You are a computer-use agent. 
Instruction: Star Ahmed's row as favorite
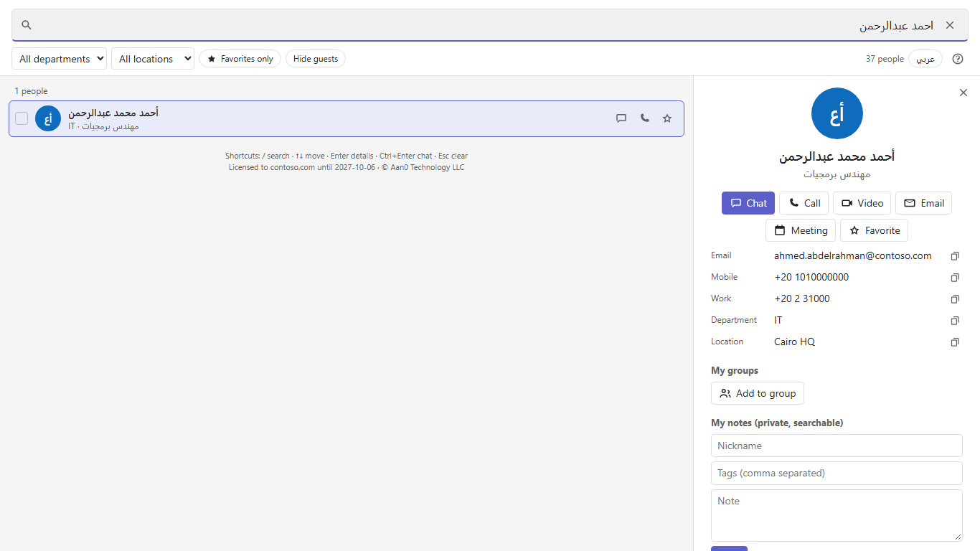[667, 118]
